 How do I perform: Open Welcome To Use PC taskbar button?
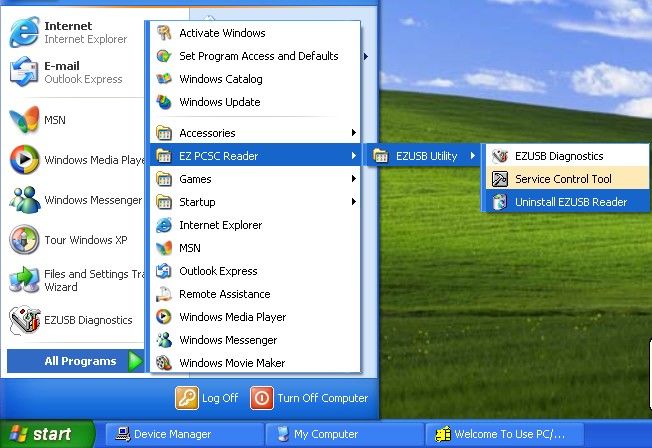(505, 434)
